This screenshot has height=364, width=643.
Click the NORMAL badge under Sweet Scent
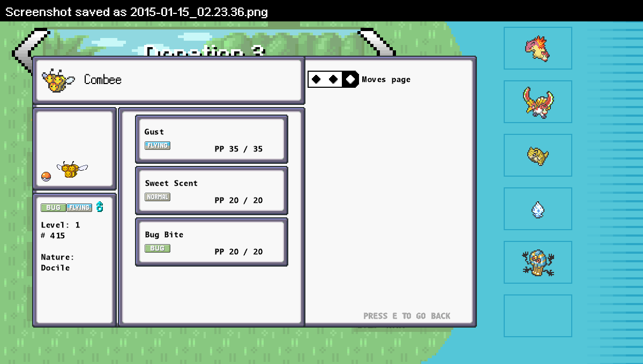tap(158, 197)
